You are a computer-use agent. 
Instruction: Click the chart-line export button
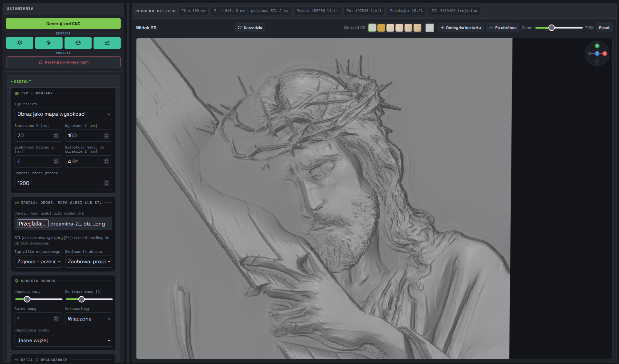point(107,43)
